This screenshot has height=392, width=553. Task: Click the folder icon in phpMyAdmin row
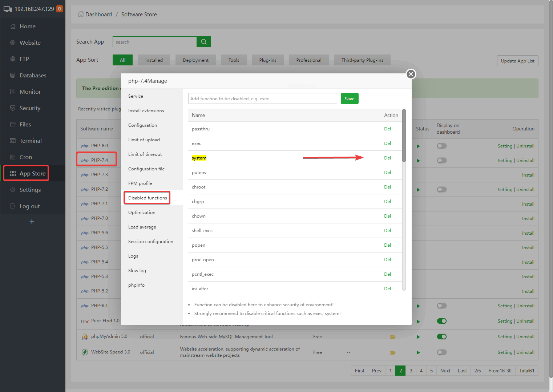pyautogui.click(x=392, y=337)
